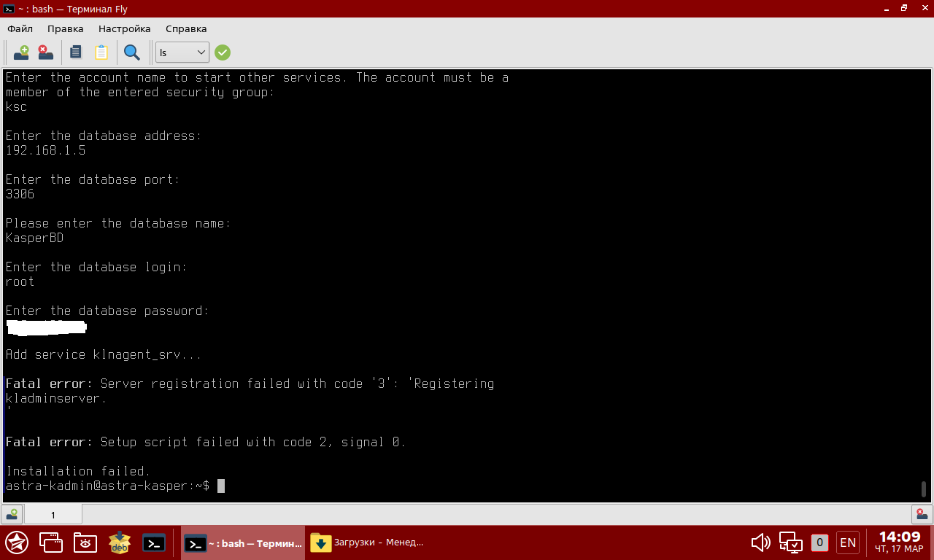The width and height of the screenshot is (934, 560).
Task: Click the 'Installation failed.' line
Action: 78,471
